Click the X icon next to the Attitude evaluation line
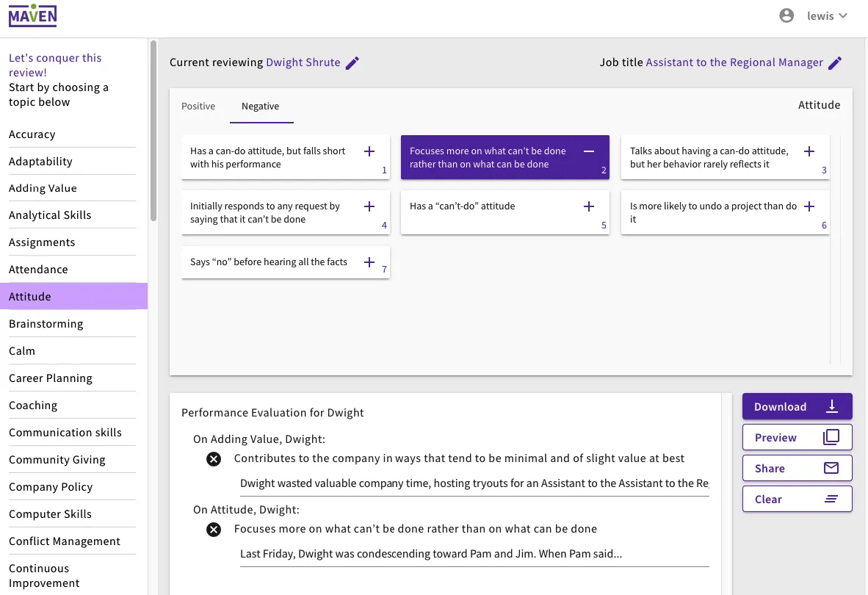The height and width of the screenshot is (595, 868). pyautogui.click(x=214, y=529)
